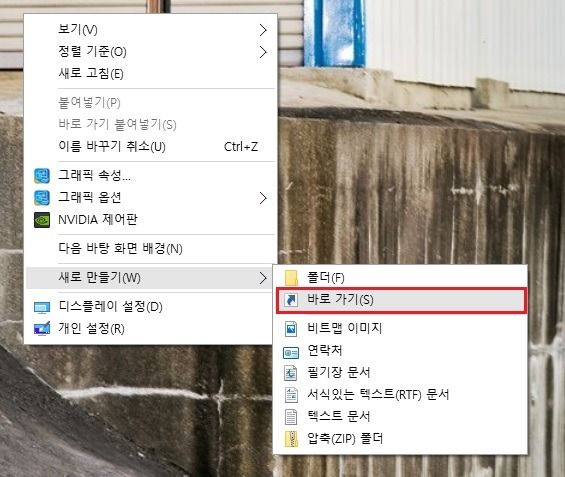565x477 pixels.
Task: Click the RTF document icon
Action: [291, 395]
